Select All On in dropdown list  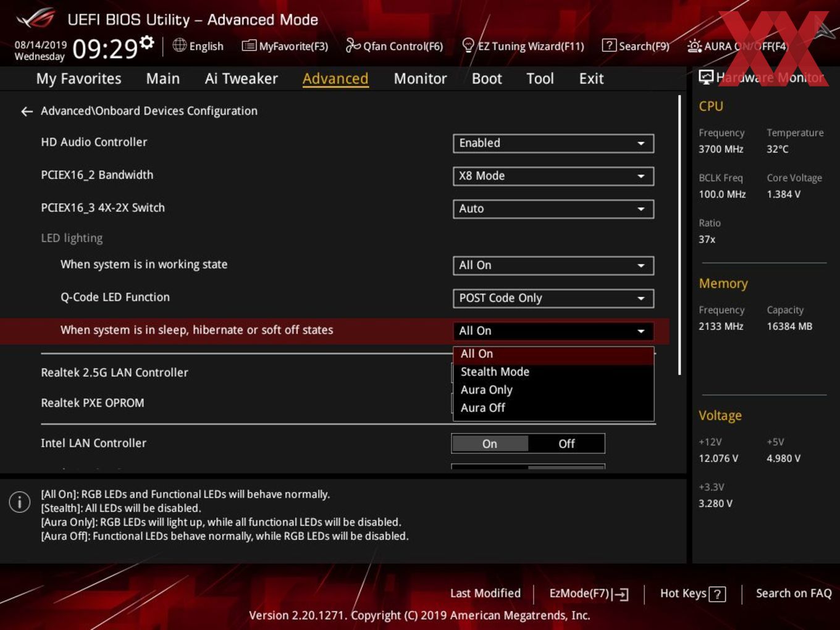(x=553, y=355)
